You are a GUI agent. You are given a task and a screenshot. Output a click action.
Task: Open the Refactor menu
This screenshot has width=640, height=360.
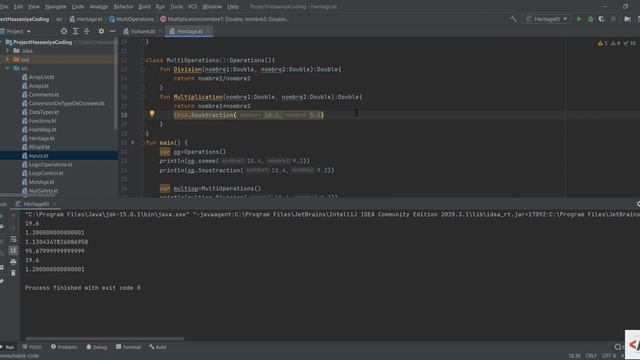pos(123,7)
